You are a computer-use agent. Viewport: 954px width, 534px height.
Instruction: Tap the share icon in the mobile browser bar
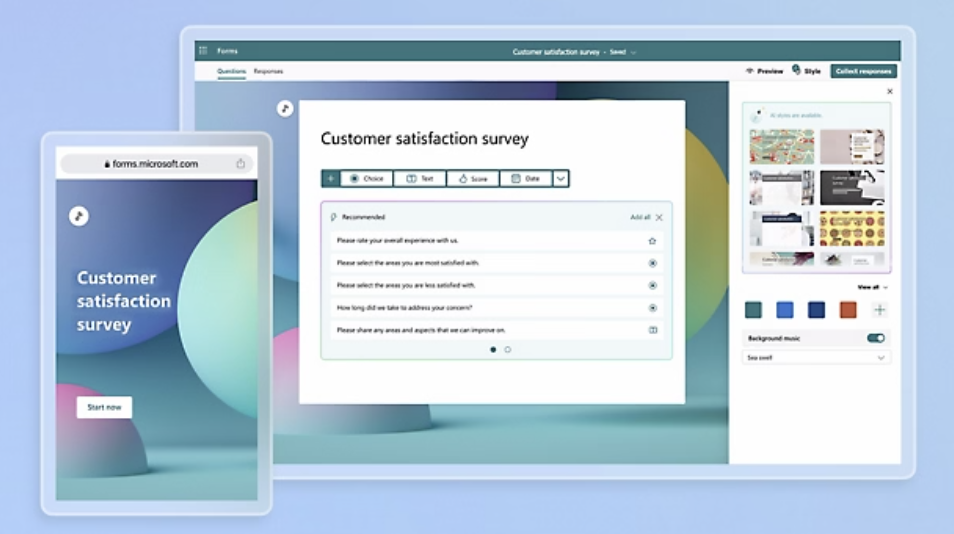pyautogui.click(x=240, y=164)
